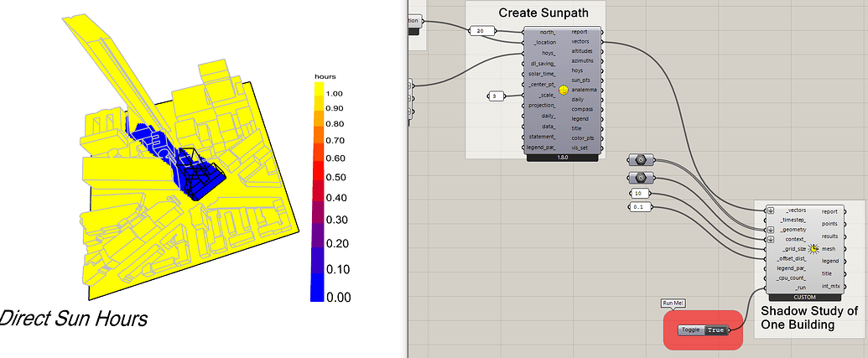Click the north_ input on Sunpath component
Image resolution: width=868 pixels, height=358 pixels.
(548, 32)
